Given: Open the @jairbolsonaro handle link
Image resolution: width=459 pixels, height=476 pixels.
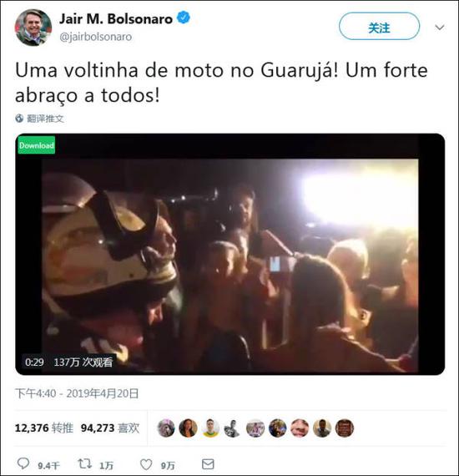Looking at the screenshot, I should click(x=96, y=37).
